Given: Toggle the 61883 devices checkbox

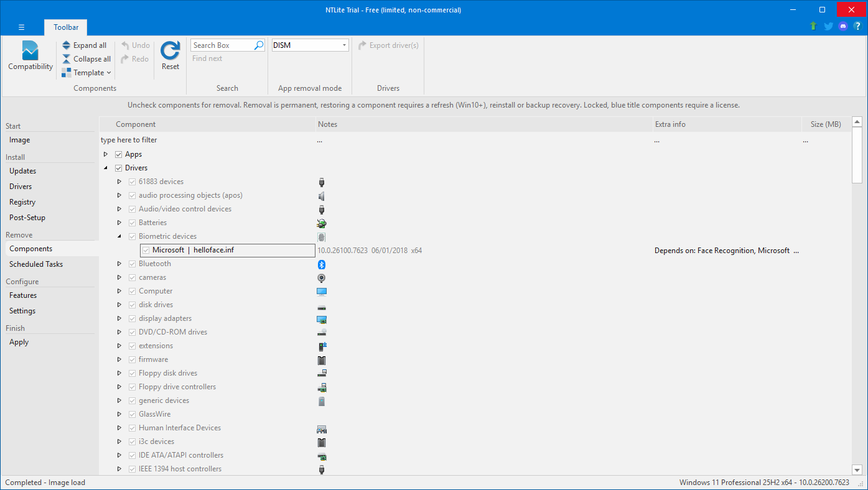Looking at the screenshot, I should [132, 182].
